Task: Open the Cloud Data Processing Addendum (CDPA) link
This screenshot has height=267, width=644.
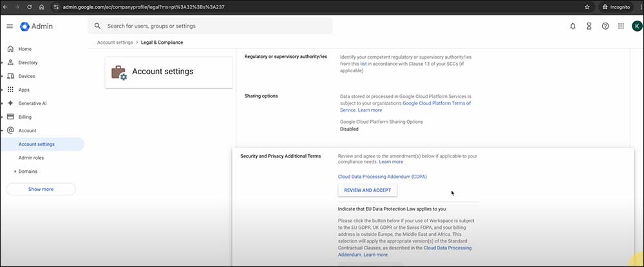Action: pos(383,177)
